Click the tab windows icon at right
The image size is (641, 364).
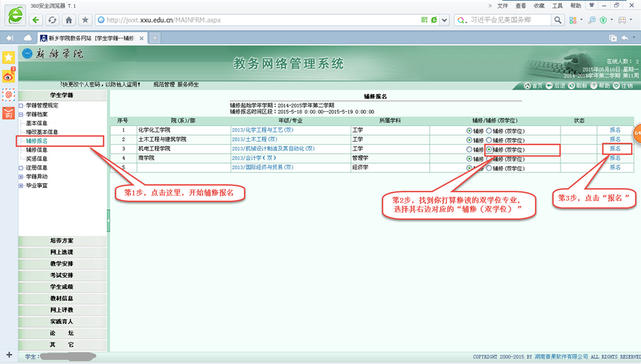click(x=613, y=38)
